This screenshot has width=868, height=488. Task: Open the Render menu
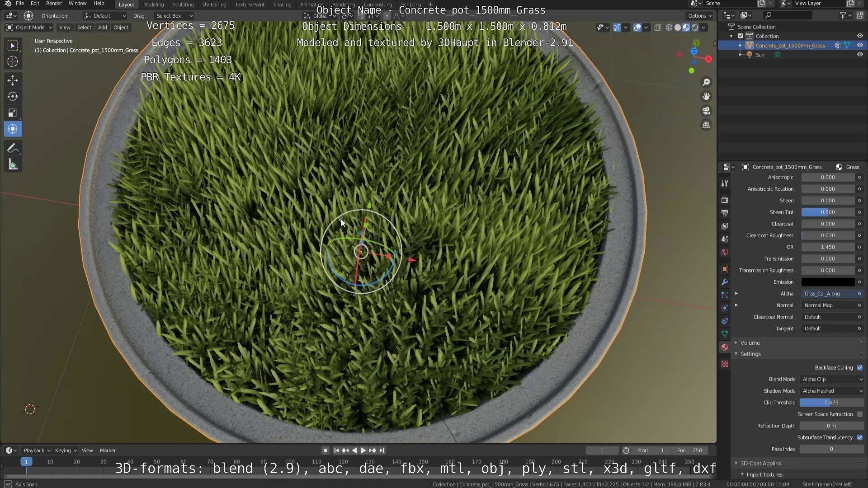tap(54, 4)
